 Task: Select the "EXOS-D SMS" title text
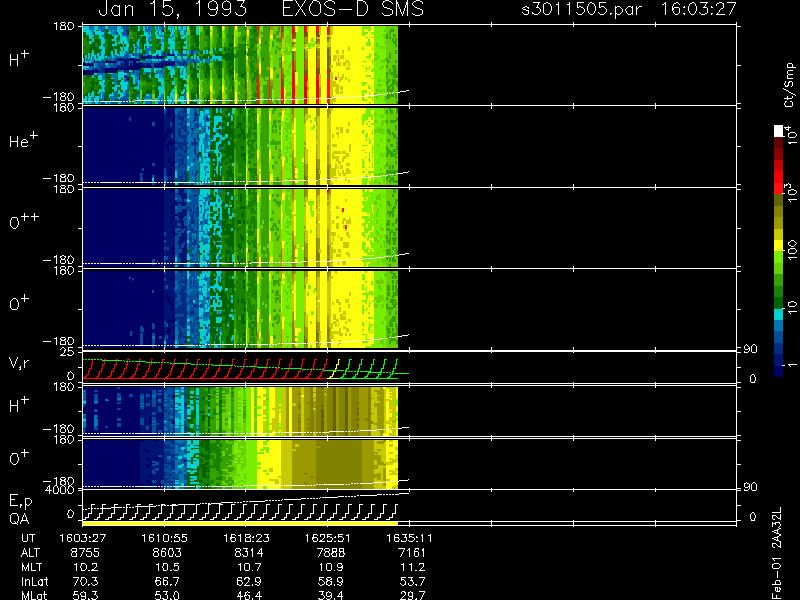(353, 9)
